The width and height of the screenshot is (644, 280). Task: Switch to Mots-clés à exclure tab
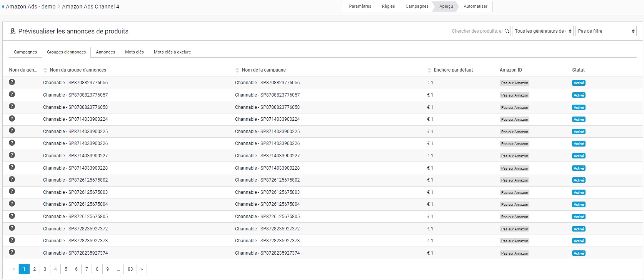pos(172,52)
